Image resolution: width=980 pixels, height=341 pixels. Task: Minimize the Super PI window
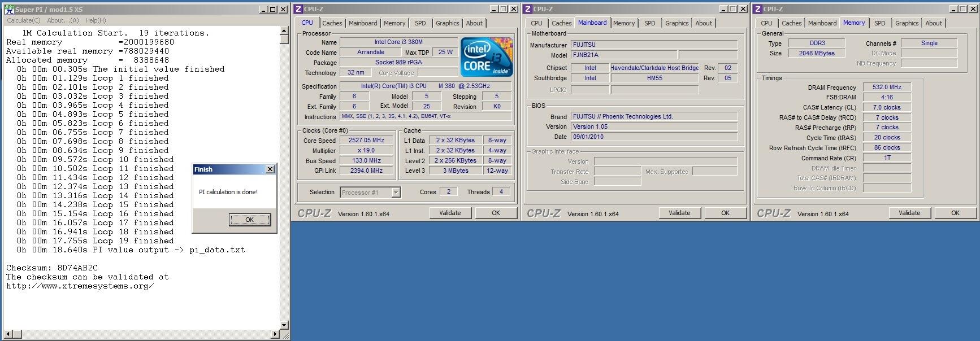(x=263, y=9)
